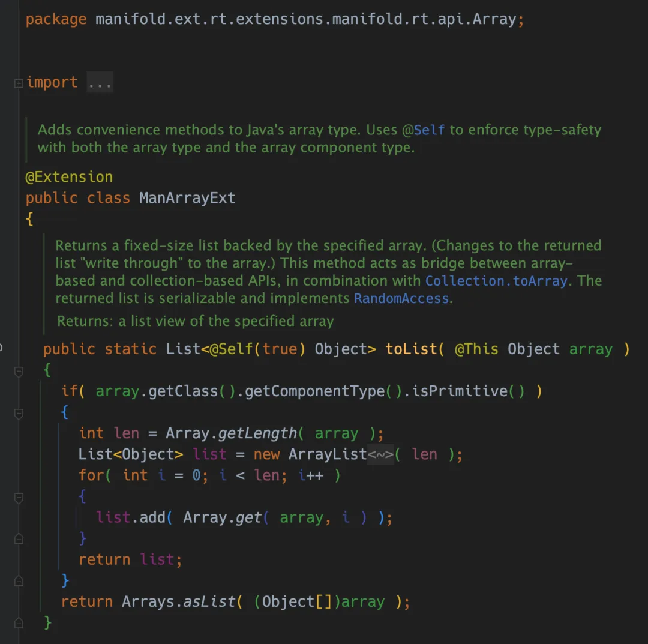
Task: Expand the folded import block in gutter
Action: click(x=19, y=83)
